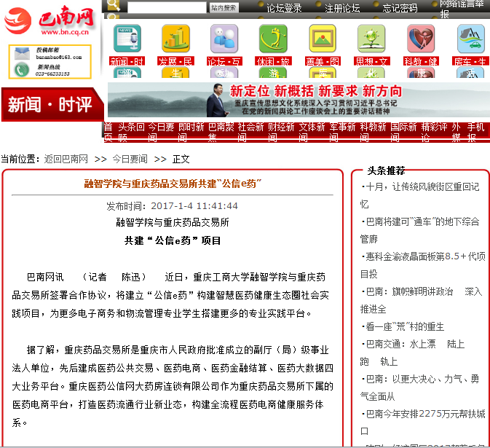Open the 忘记密码 forgot password link

point(400,8)
